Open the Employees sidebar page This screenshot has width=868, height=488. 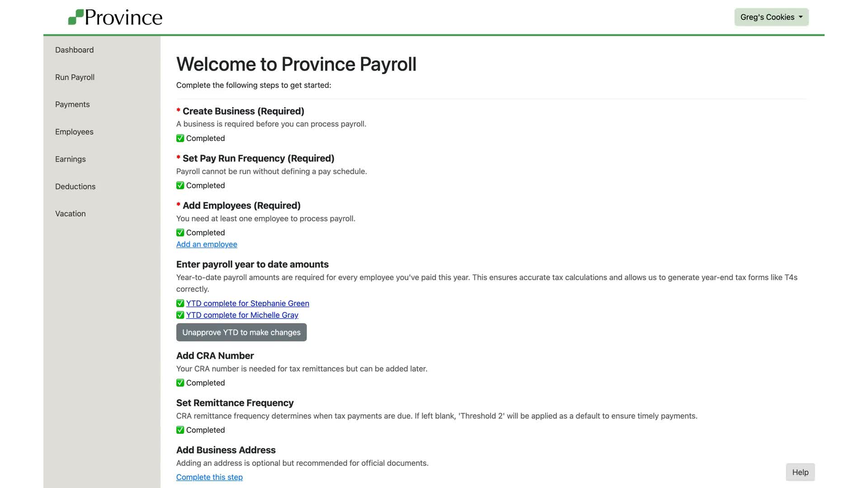(74, 132)
